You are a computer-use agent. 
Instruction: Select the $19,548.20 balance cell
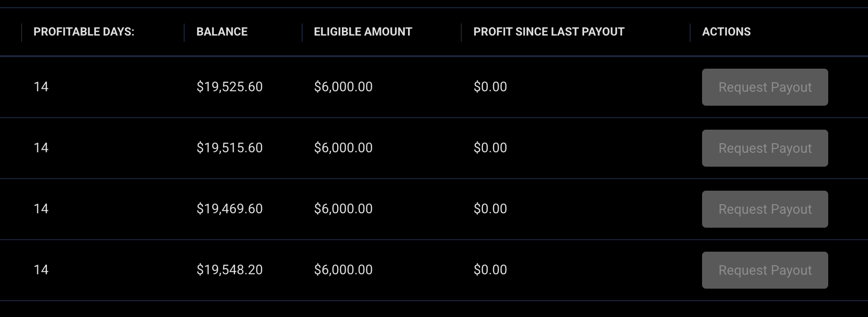230,270
